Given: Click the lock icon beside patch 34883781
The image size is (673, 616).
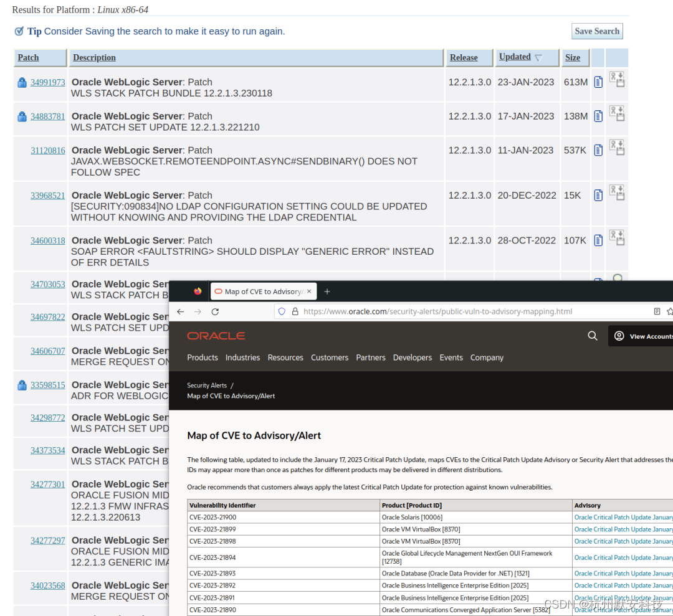Looking at the screenshot, I should [x=22, y=116].
